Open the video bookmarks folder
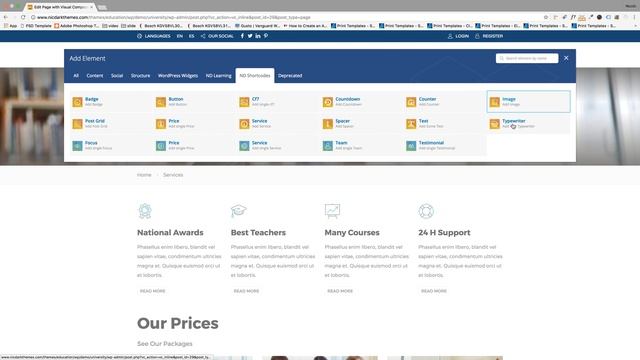Image resolution: width=640 pixels, height=360 pixels. [x=111, y=25]
